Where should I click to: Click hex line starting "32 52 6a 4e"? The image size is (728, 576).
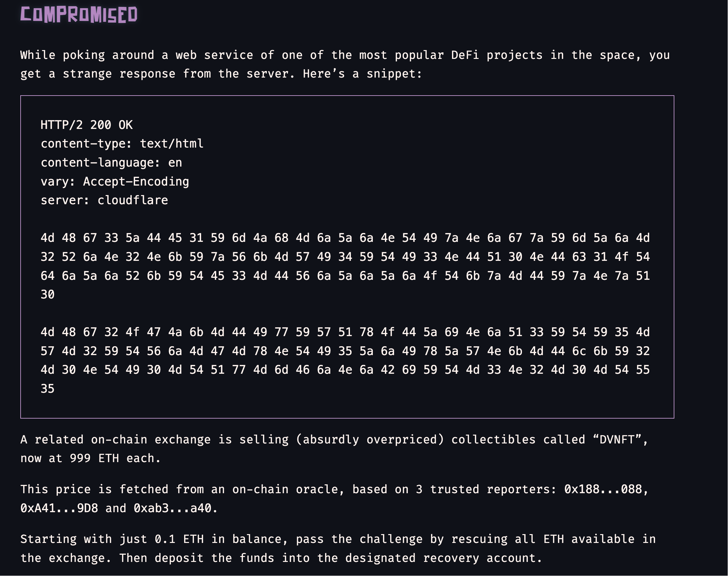[345, 257]
